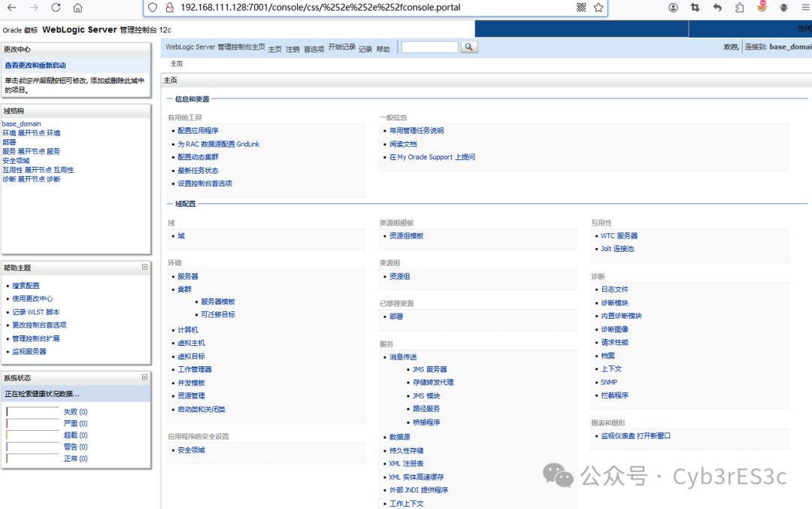Viewport: 812px width, 509px height.
Task: Open 帮助 in the console toolbar
Action: pos(383,49)
